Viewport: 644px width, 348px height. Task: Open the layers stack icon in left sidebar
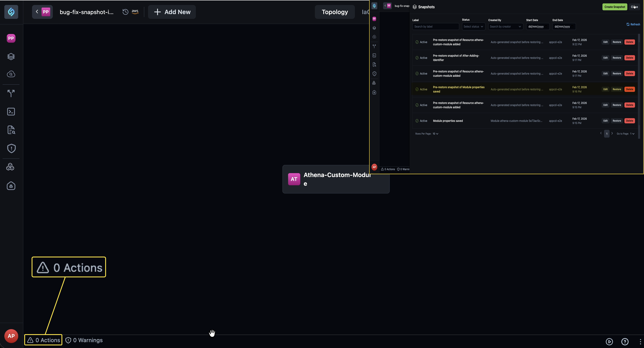[x=11, y=56]
